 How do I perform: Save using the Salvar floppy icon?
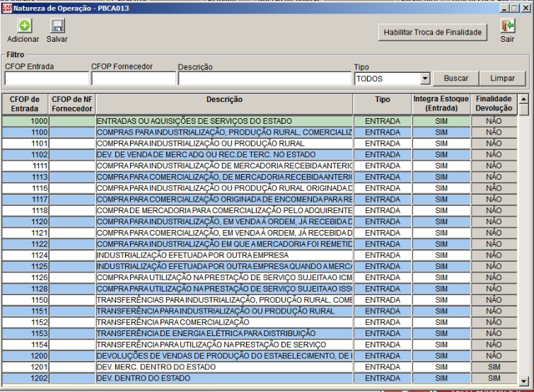[x=57, y=25]
